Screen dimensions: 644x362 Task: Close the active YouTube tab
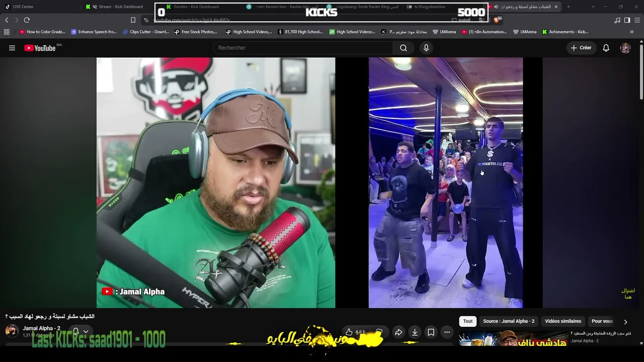click(x=556, y=7)
